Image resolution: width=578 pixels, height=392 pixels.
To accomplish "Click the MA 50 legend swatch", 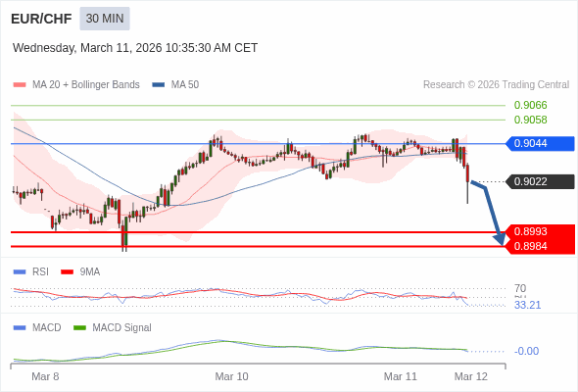I will tap(159, 85).
